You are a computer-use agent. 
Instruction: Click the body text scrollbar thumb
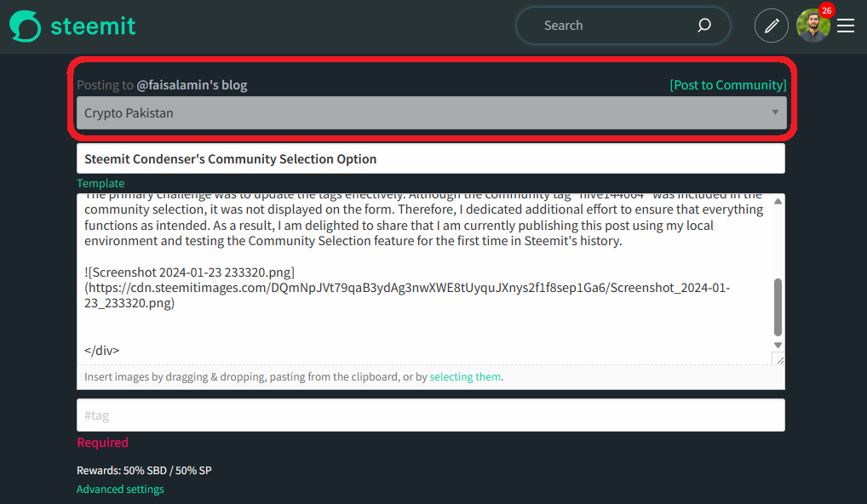(x=778, y=307)
